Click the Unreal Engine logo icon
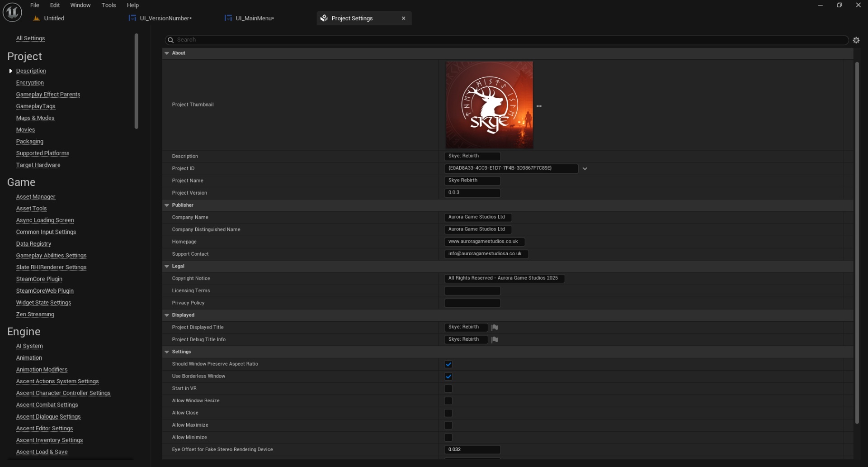This screenshot has height=467, width=868. pos(12,12)
